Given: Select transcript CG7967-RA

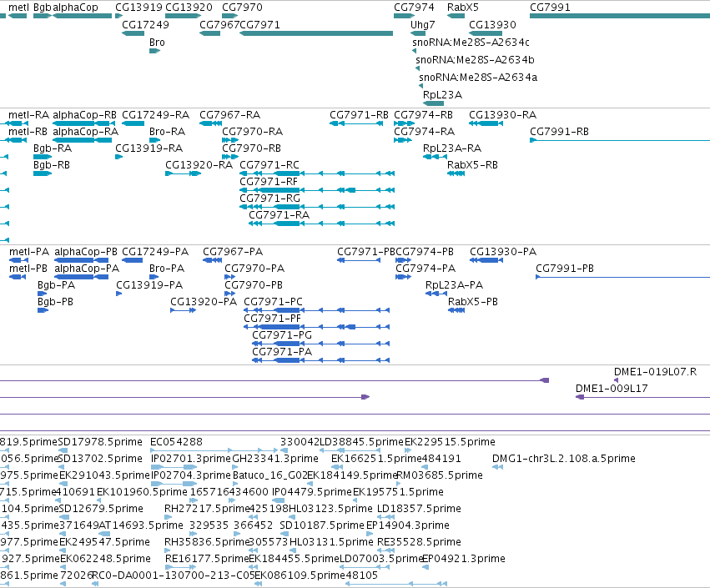Looking at the screenshot, I should click(x=230, y=115).
